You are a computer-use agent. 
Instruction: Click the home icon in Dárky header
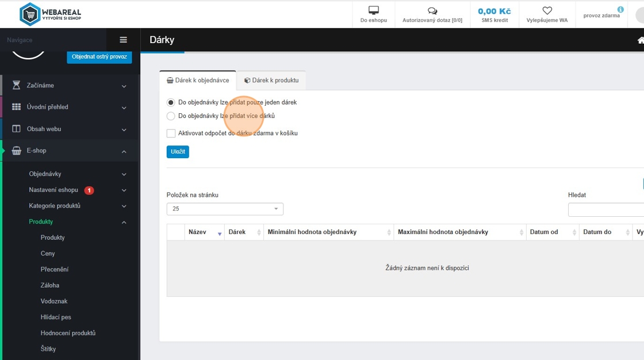641,40
